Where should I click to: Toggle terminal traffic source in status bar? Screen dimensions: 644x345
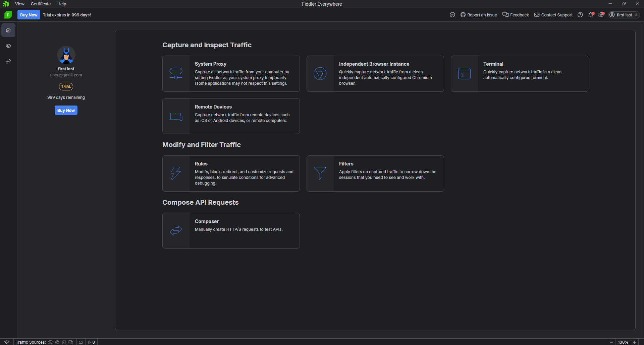tap(64, 342)
